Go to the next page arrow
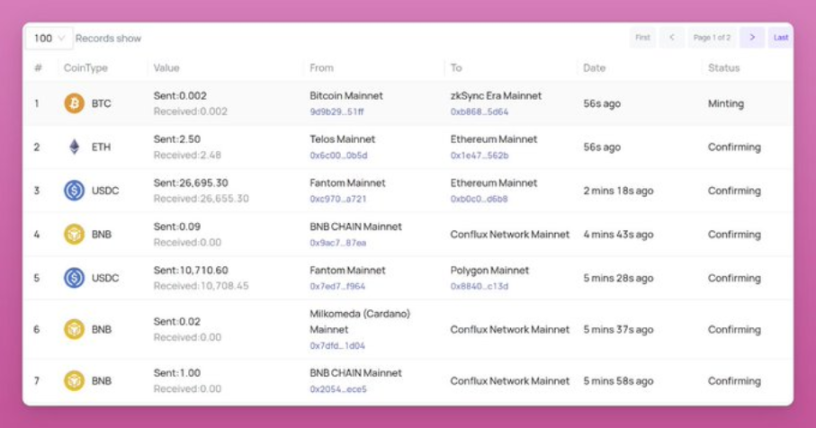This screenshot has width=816, height=428. pos(752,37)
